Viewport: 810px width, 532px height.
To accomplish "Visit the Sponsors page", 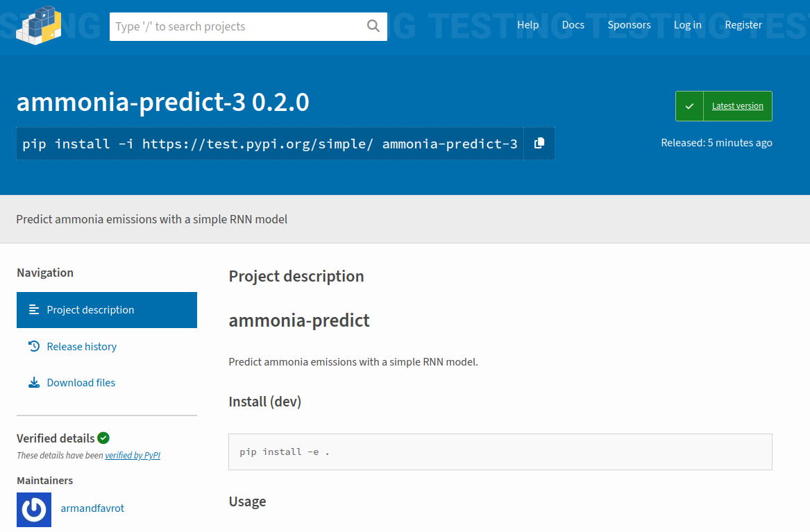I will (x=629, y=25).
